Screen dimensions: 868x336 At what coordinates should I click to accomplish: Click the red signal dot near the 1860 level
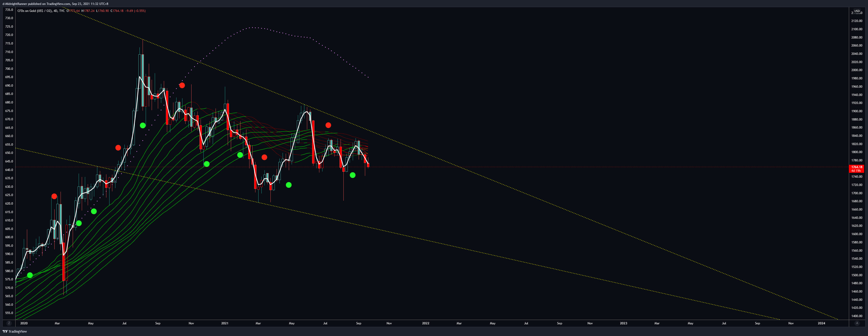(328, 125)
